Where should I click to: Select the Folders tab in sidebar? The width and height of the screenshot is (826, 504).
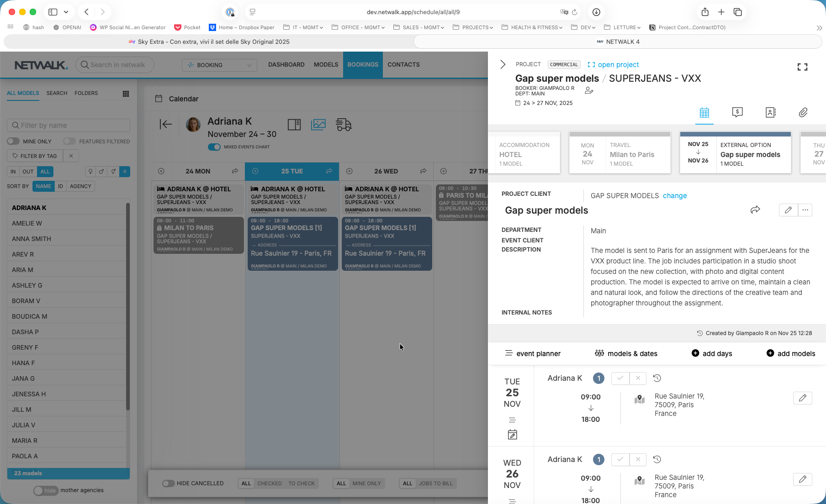[86, 93]
